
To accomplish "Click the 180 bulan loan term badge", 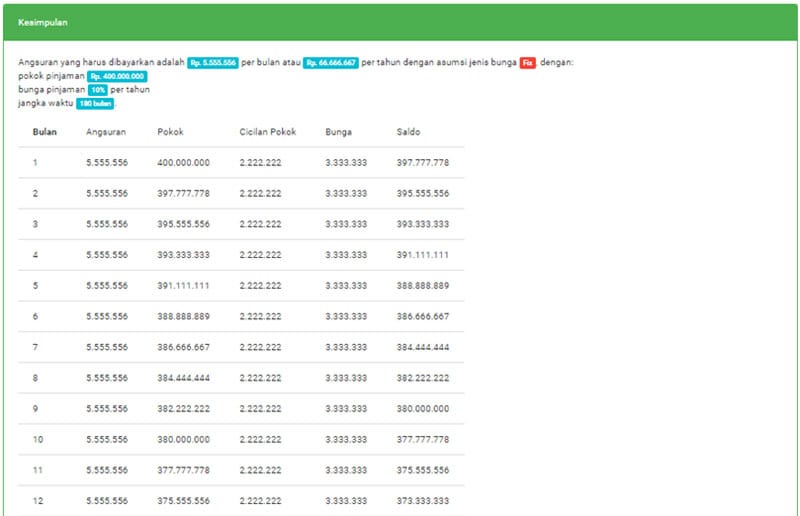I will [x=95, y=103].
